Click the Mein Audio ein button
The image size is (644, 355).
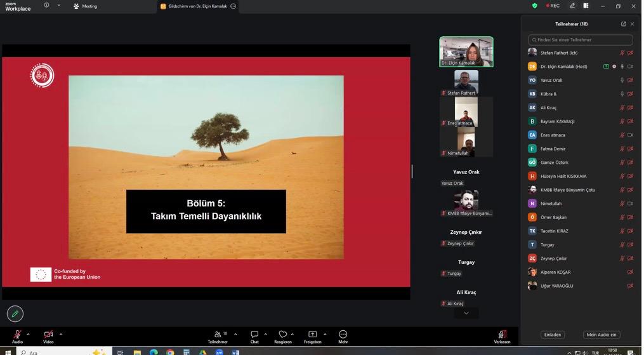pos(601,335)
